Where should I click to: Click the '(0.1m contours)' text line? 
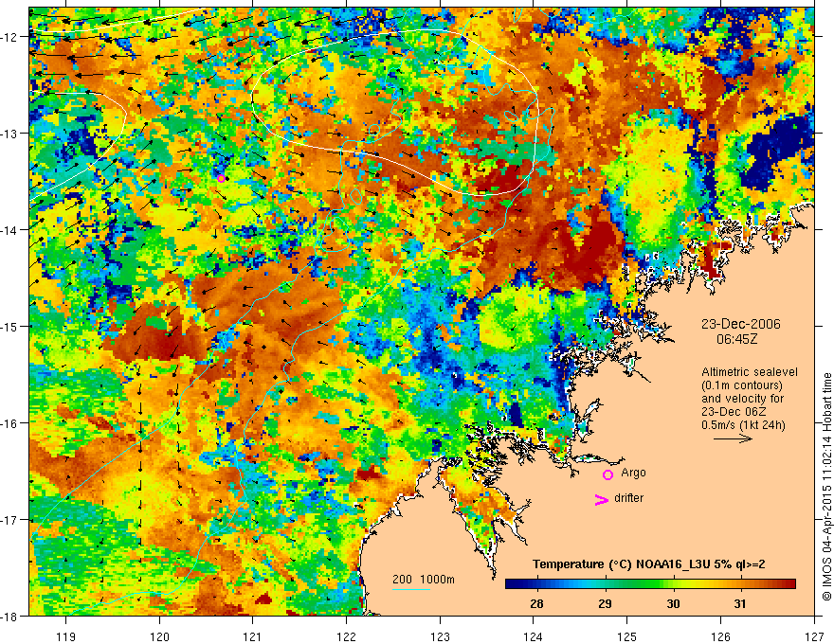click(742, 385)
